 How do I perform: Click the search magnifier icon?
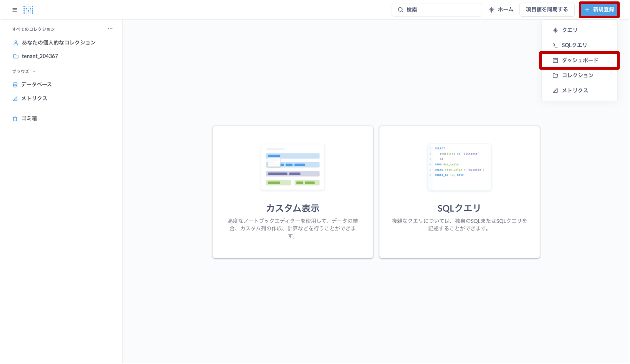tap(401, 10)
